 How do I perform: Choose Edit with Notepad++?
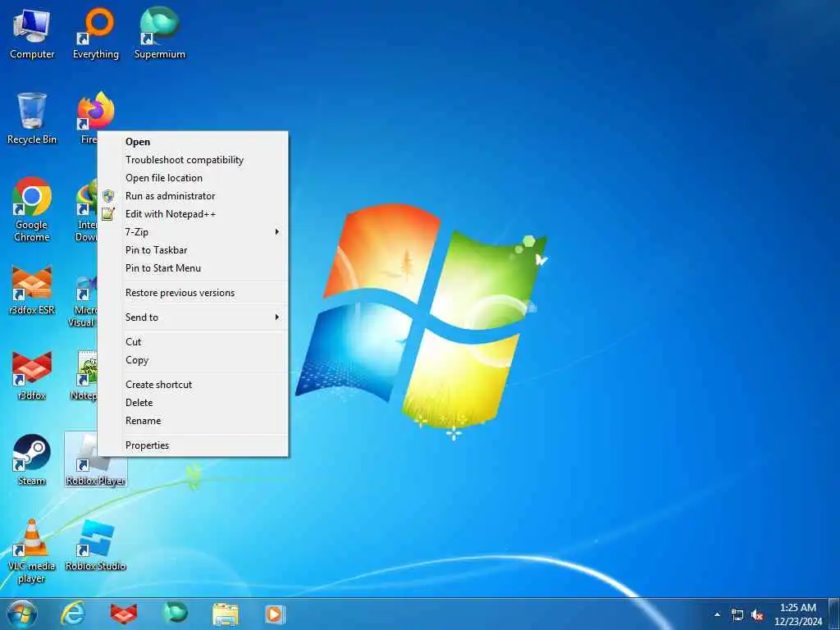(193, 214)
